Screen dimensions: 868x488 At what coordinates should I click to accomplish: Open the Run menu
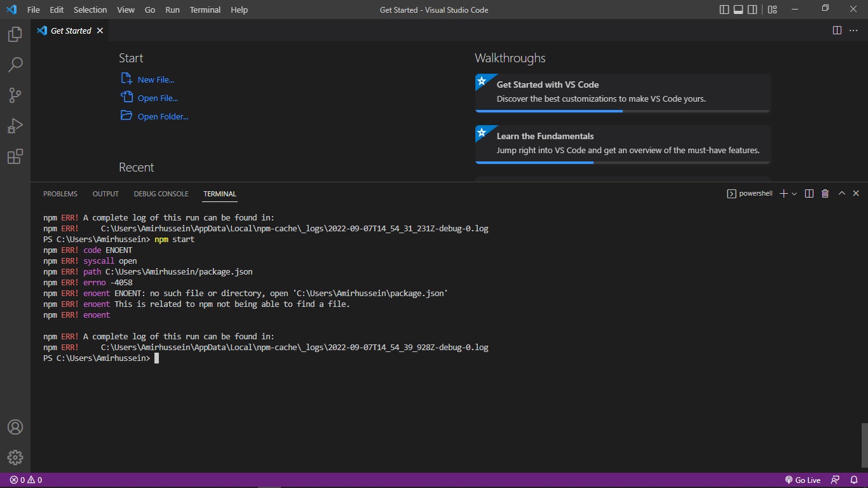[x=172, y=10]
